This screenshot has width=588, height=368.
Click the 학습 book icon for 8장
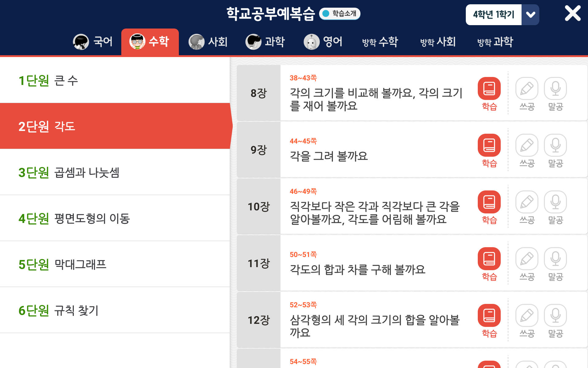(x=489, y=89)
